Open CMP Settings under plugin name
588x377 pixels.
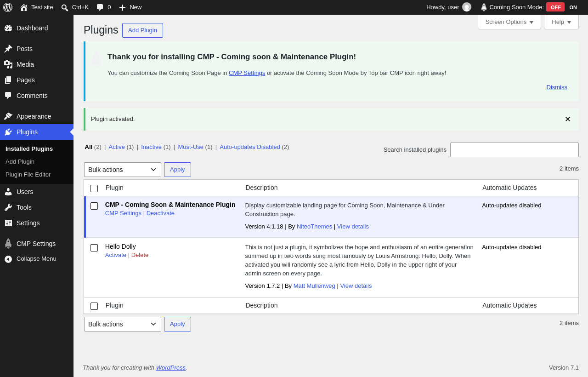point(123,213)
